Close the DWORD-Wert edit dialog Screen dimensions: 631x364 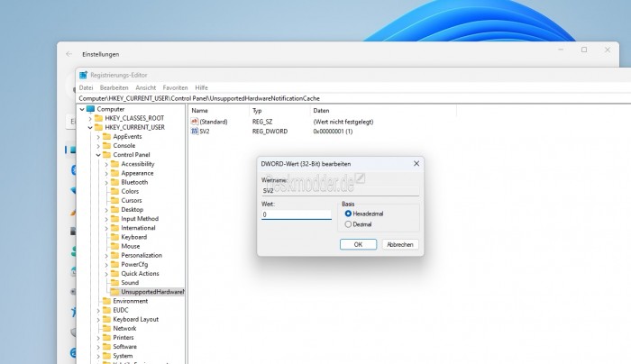(x=416, y=164)
